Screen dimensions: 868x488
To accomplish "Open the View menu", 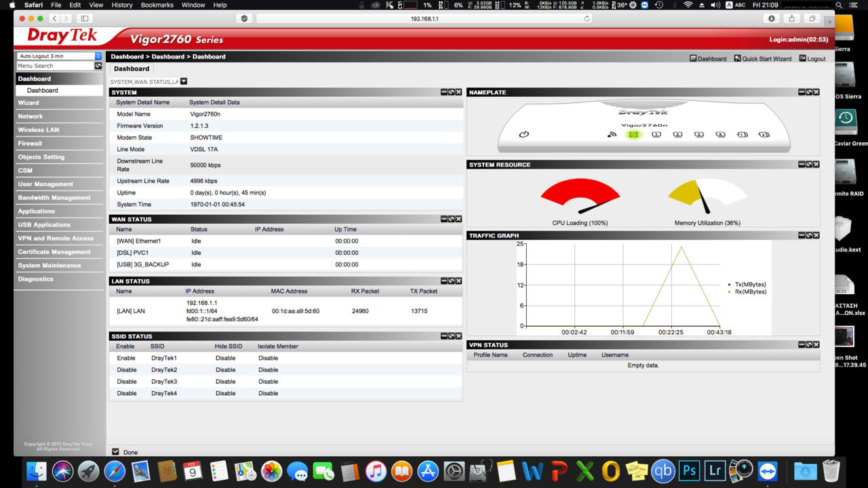I will click(x=96, y=5).
